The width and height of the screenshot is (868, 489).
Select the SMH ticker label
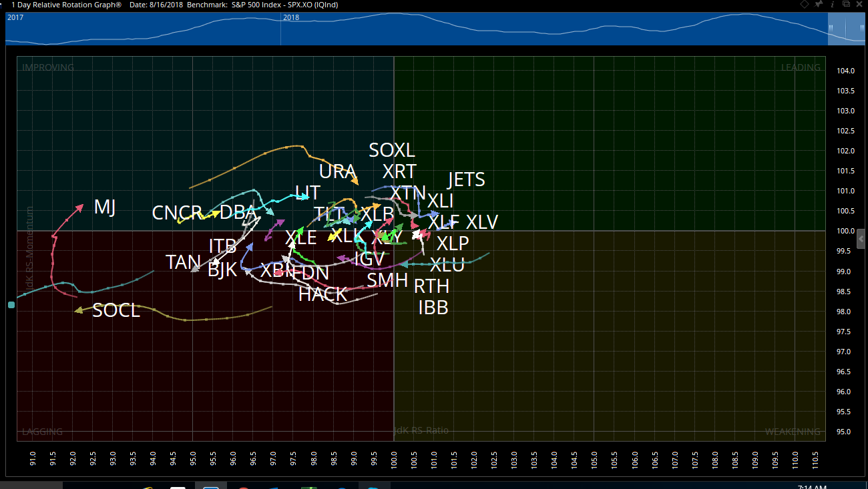387,280
